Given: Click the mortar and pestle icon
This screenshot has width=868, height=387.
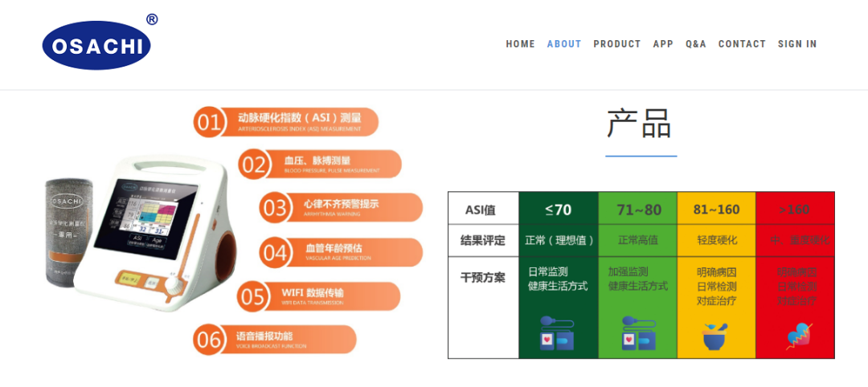Looking at the screenshot, I should [x=715, y=336].
